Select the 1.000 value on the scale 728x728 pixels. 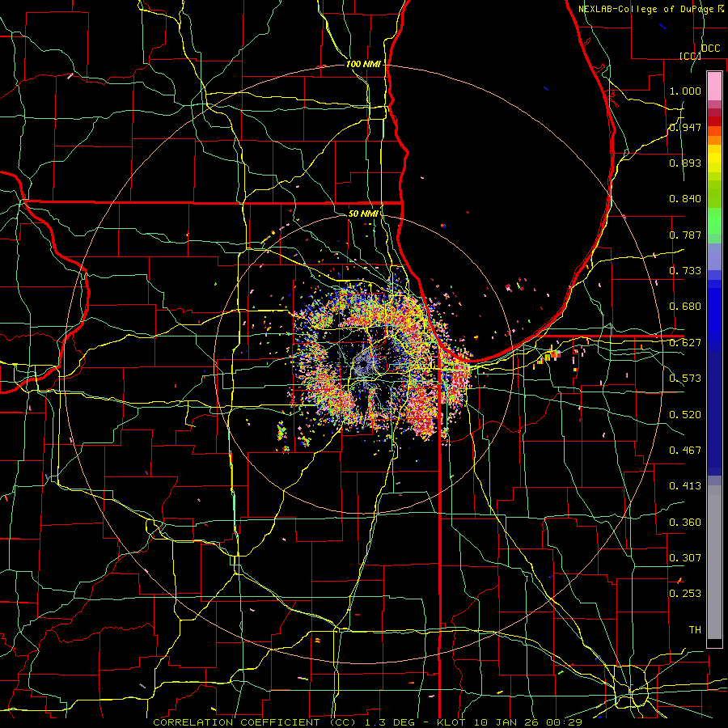[685, 91]
